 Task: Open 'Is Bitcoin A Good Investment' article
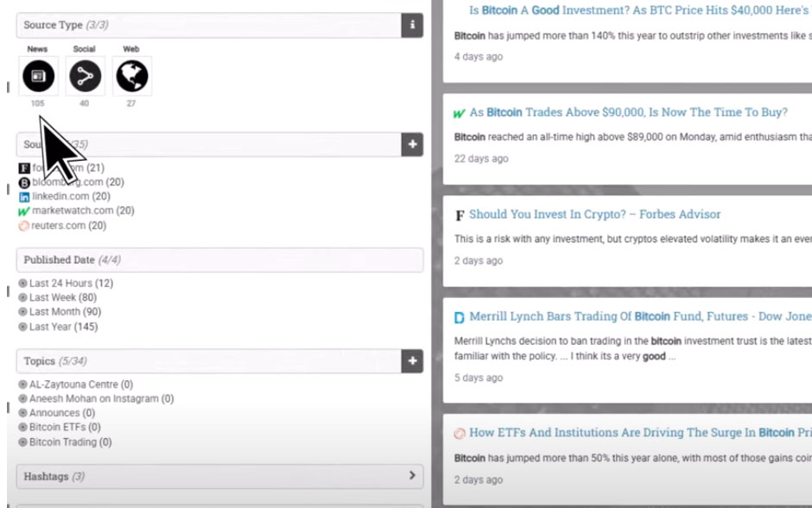[640, 10]
